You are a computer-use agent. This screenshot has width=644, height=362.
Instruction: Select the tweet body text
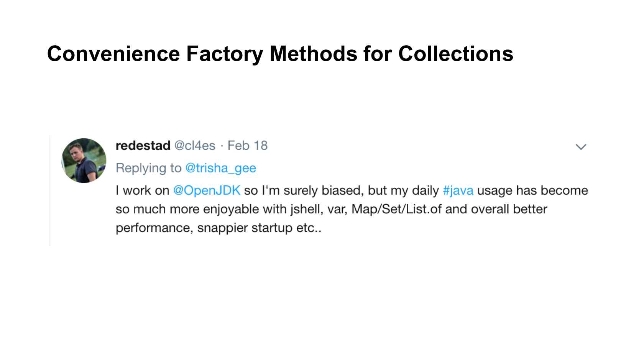click(345, 209)
